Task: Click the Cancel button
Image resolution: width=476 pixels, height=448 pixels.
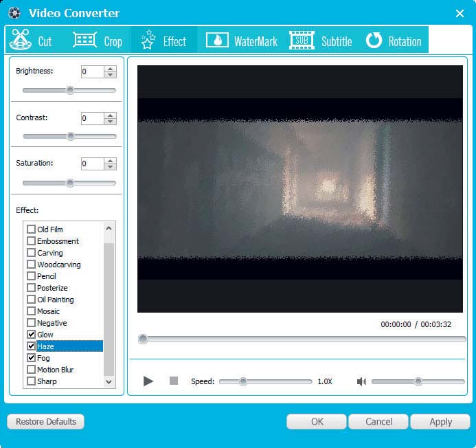Action: tap(378, 422)
